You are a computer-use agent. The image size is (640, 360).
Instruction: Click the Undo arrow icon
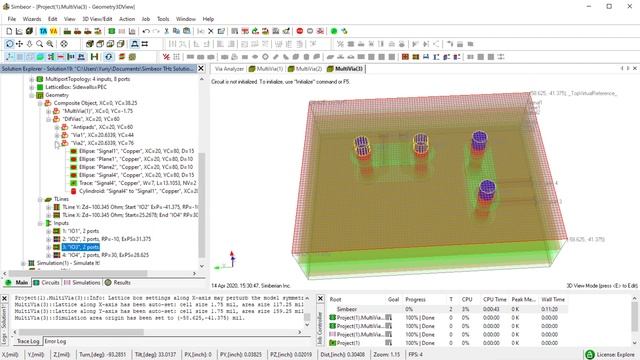pos(146,31)
